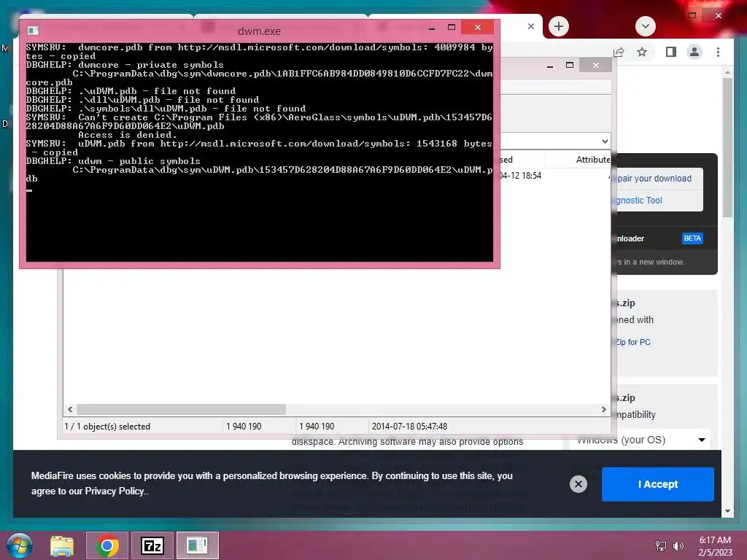
Task: Close the Chrome window
Action: pyautogui.click(x=719, y=16)
